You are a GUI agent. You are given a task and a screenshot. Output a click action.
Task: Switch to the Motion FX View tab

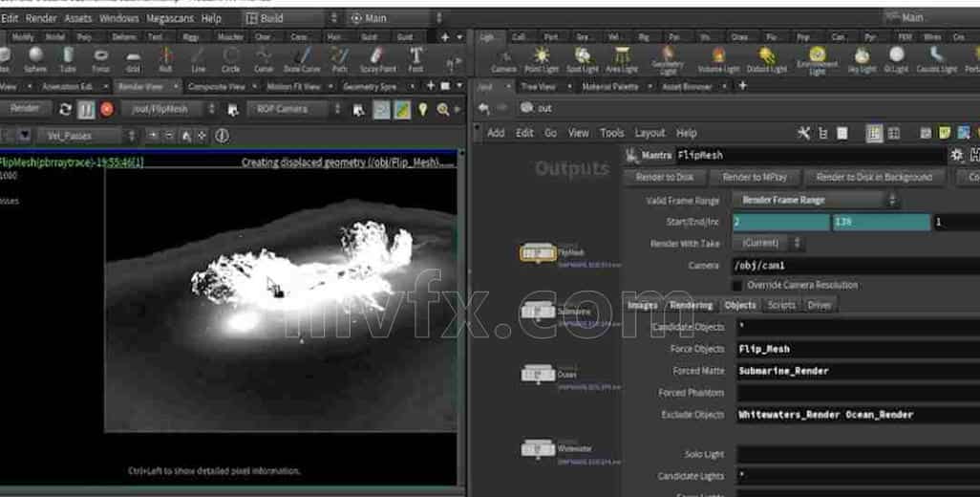click(x=293, y=86)
